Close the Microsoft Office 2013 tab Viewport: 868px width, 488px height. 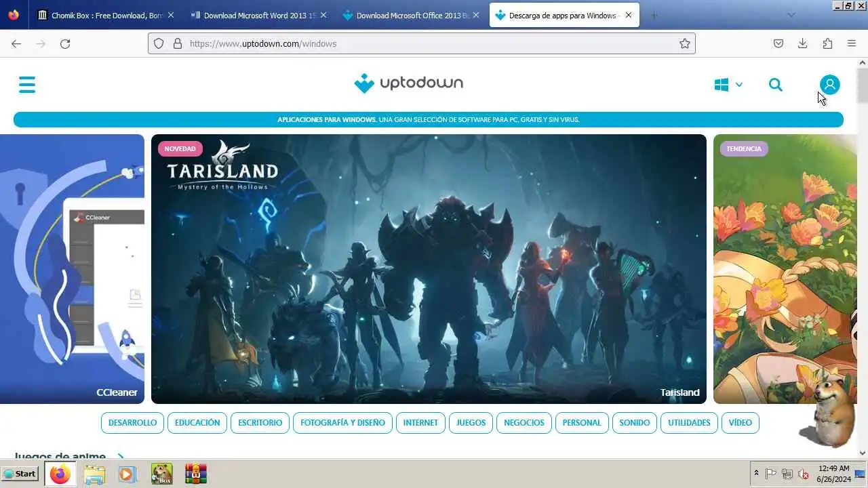[476, 15]
